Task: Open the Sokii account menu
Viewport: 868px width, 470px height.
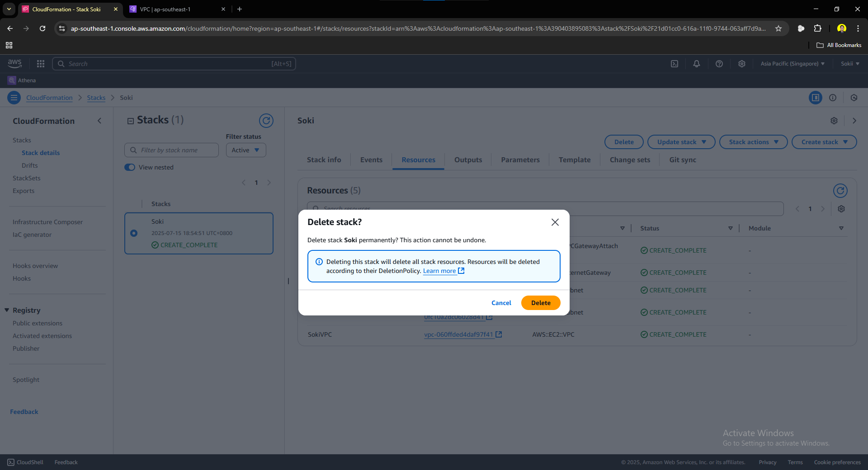Action: click(x=850, y=64)
